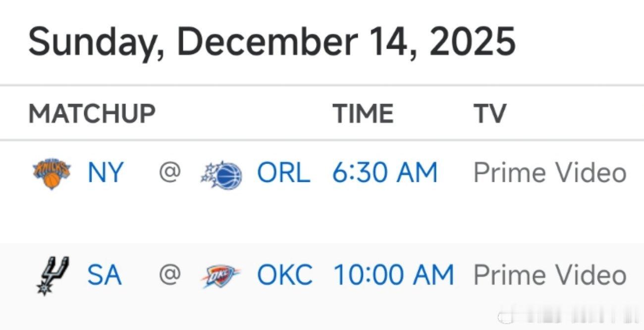Click the TIME column header
Image resolution: width=644 pixels, height=330 pixels.
click(x=363, y=113)
